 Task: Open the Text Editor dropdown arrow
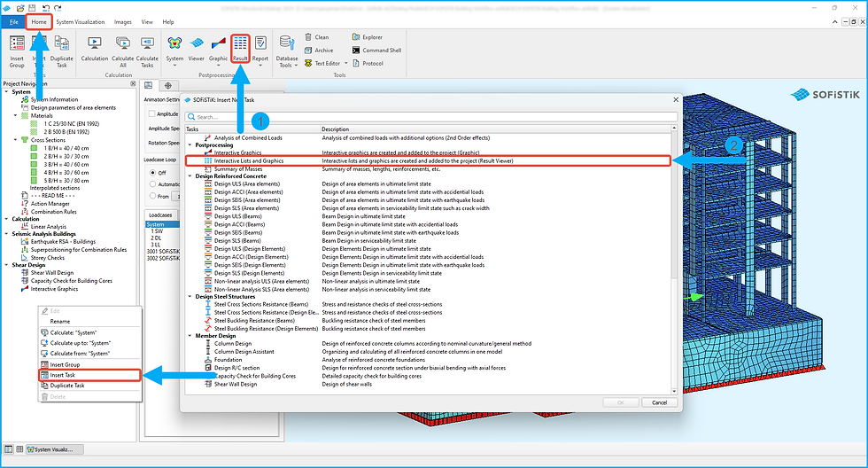point(346,63)
